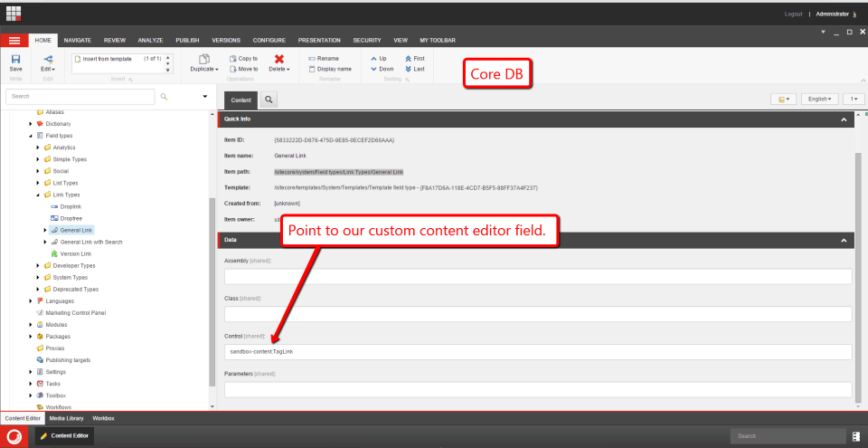The height and width of the screenshot is (448, 868).
Task: Open the red hamburger menu button
Action: 14,41
